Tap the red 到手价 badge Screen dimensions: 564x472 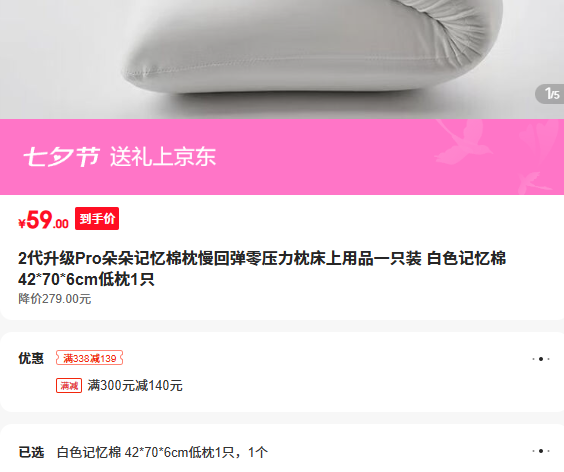click(97, 218)
